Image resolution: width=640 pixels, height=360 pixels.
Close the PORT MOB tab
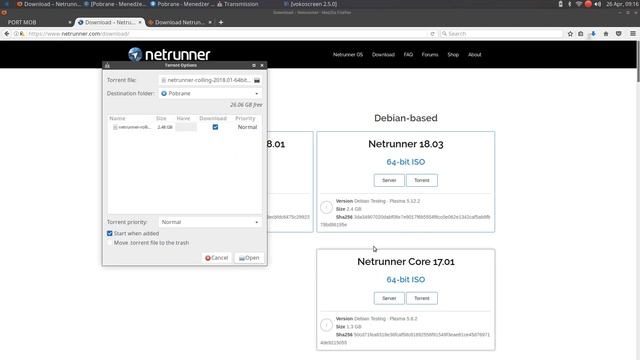[70, 22]
